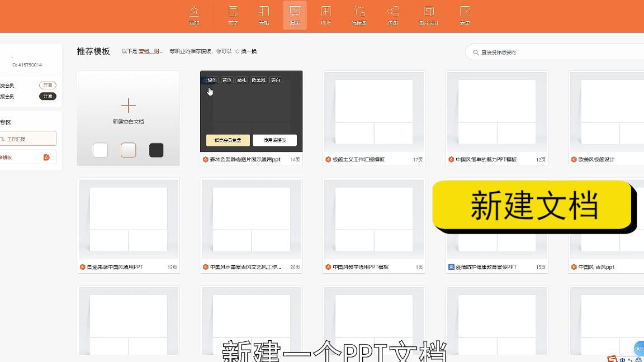
Task: Choose the dark theme swatch for blank document
Action: [x=156, y=150]
